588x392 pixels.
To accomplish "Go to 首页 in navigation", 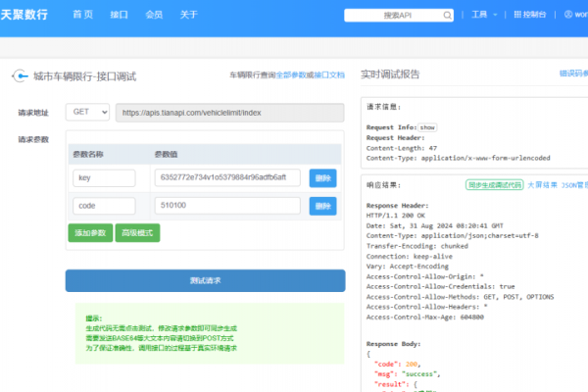I will pyautogui.click(x=82, y=15).
